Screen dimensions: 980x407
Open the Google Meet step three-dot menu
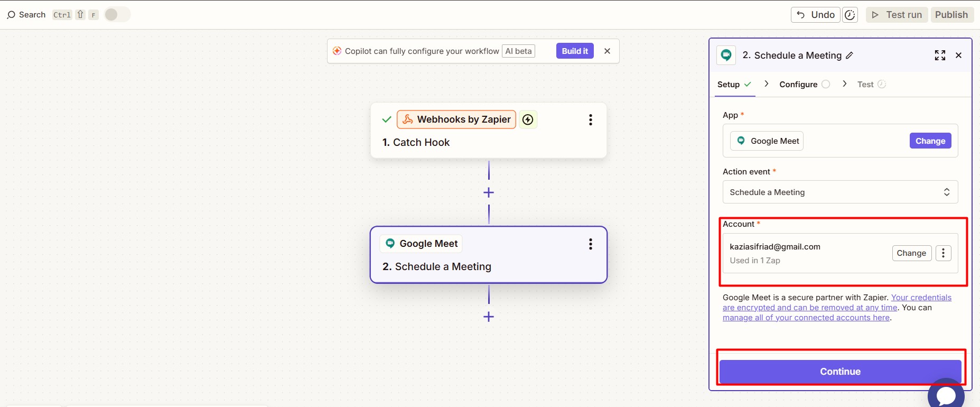[x=590, y=244]
